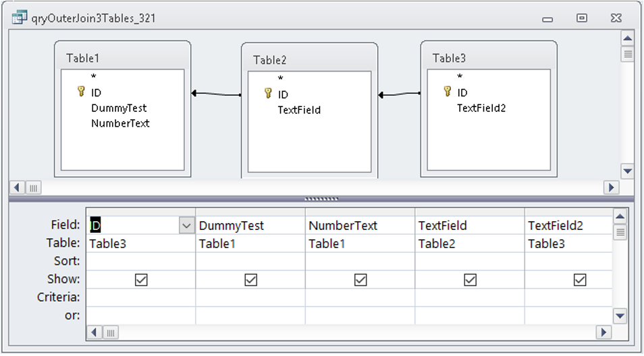Uncheck Show for the NumberText column
Viewport: 644px width, 356px height.
click(360, 280)
